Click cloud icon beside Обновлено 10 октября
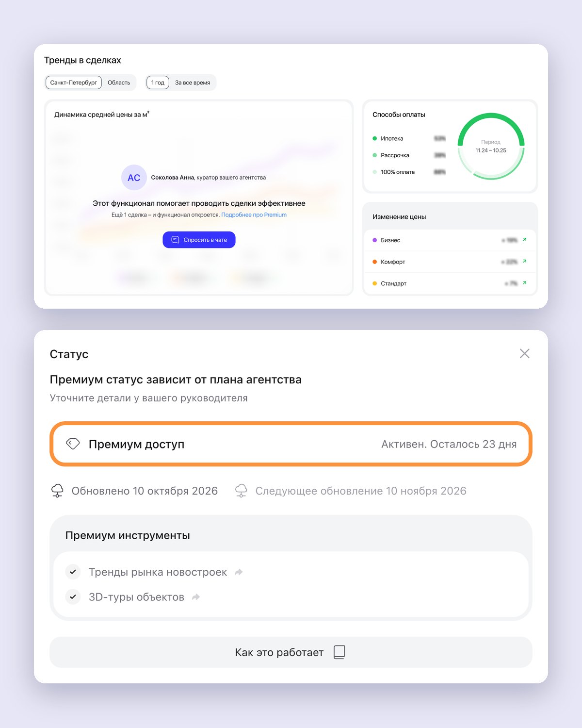Screen dimensions: 582x728 click(x=57, y=491)
